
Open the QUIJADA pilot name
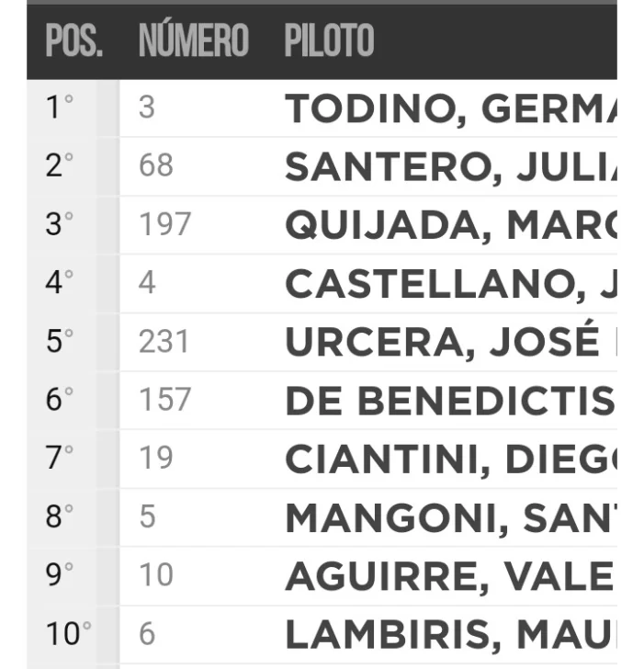[450, 225]
